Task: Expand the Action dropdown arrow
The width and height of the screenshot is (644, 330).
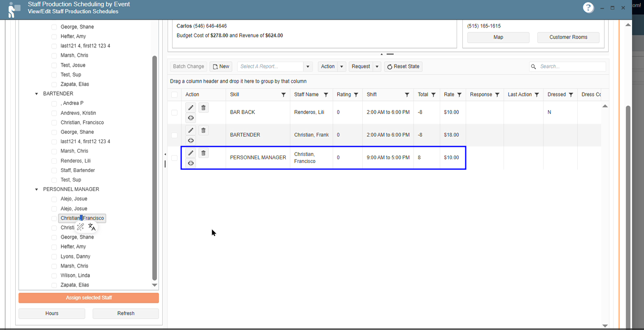Action: point(341,67)
